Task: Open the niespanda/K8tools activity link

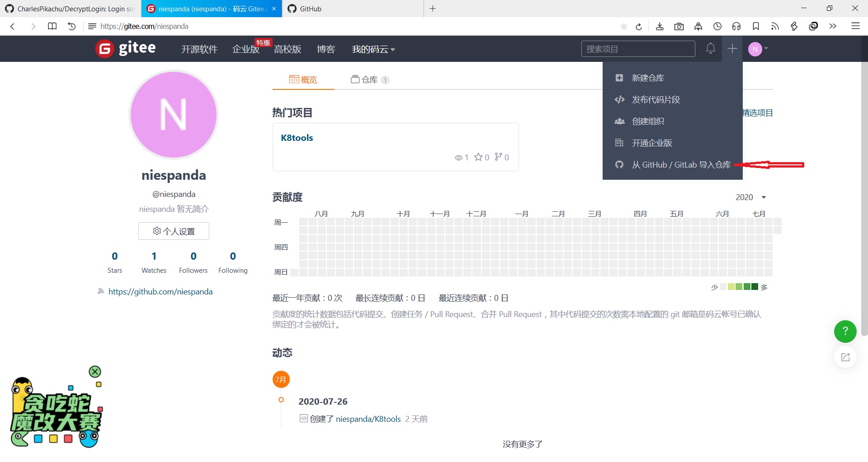Action: click(x=368, y=419)
